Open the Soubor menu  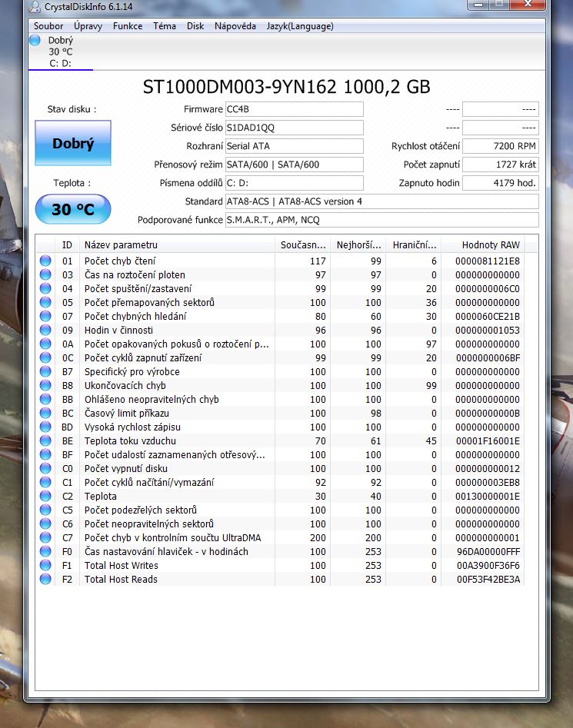point(48,26)
